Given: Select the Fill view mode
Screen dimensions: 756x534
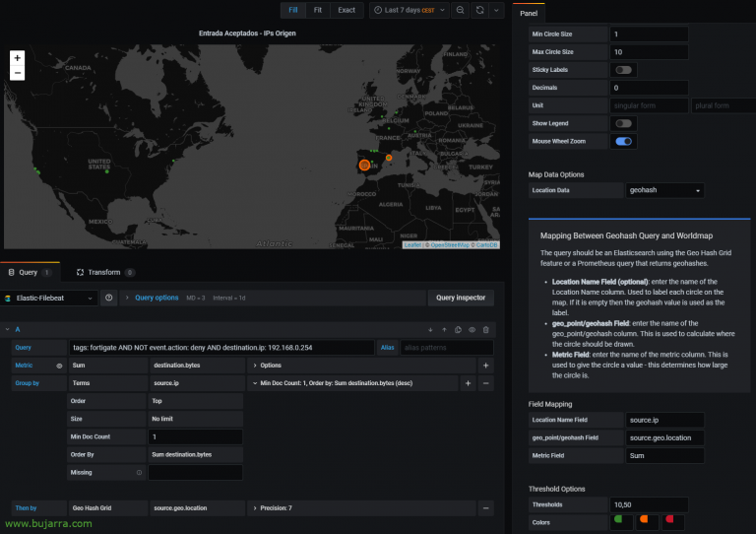Looking at the screenshot, I should click(x=293, y=10).
